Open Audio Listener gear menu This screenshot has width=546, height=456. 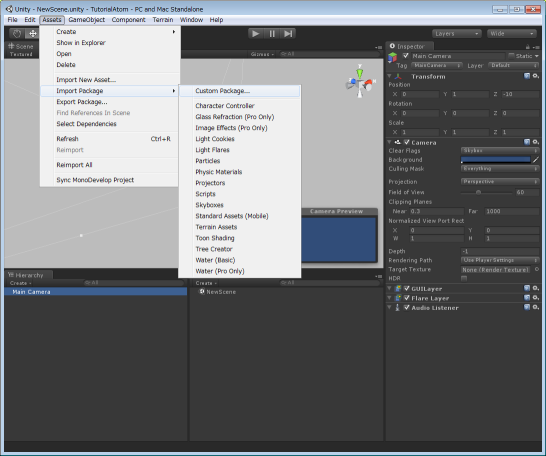(536, 307)
